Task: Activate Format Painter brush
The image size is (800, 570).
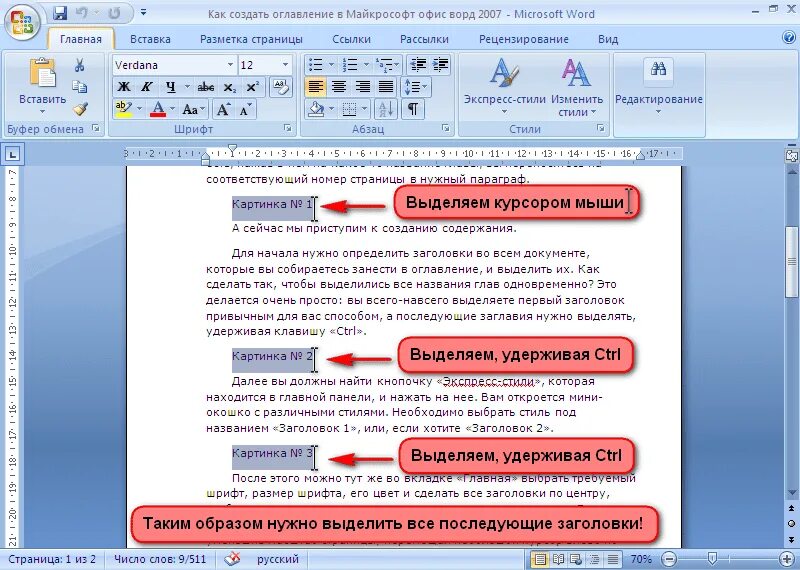Action: click(x=80, y=109)
